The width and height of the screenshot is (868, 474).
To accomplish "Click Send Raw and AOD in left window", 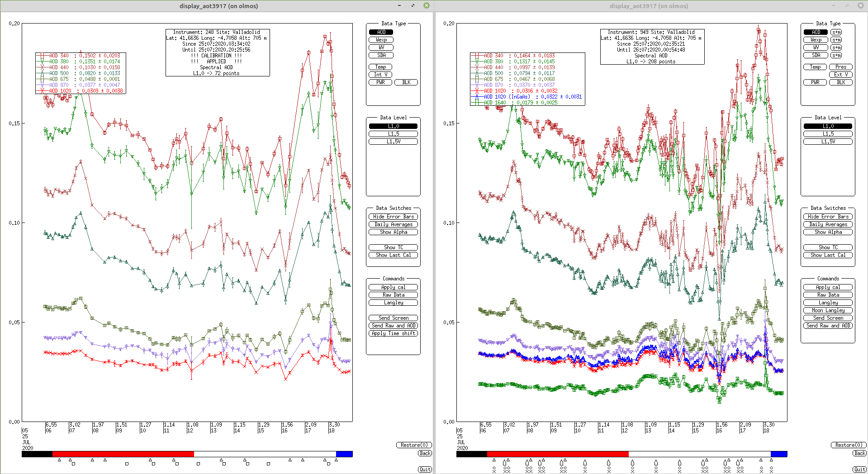I will [393, 326].
